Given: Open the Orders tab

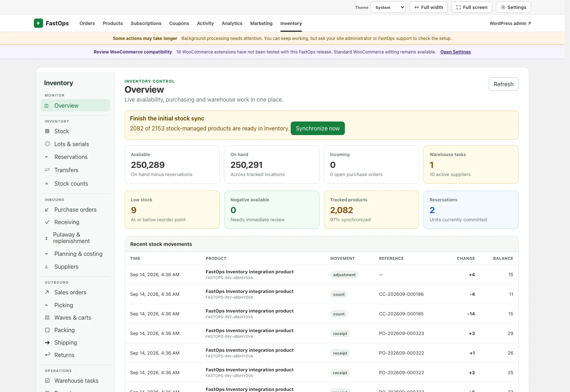Looking at the screenshot, I should click(87, 24).
